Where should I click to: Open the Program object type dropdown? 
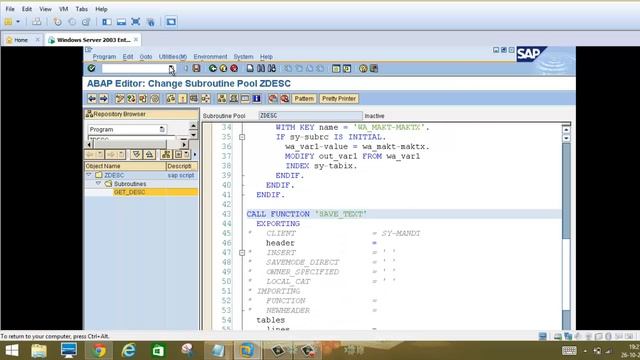point(162,129)
